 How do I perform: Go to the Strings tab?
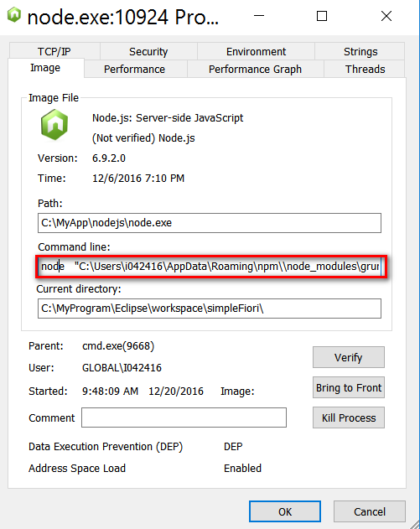tap(360, 51)
